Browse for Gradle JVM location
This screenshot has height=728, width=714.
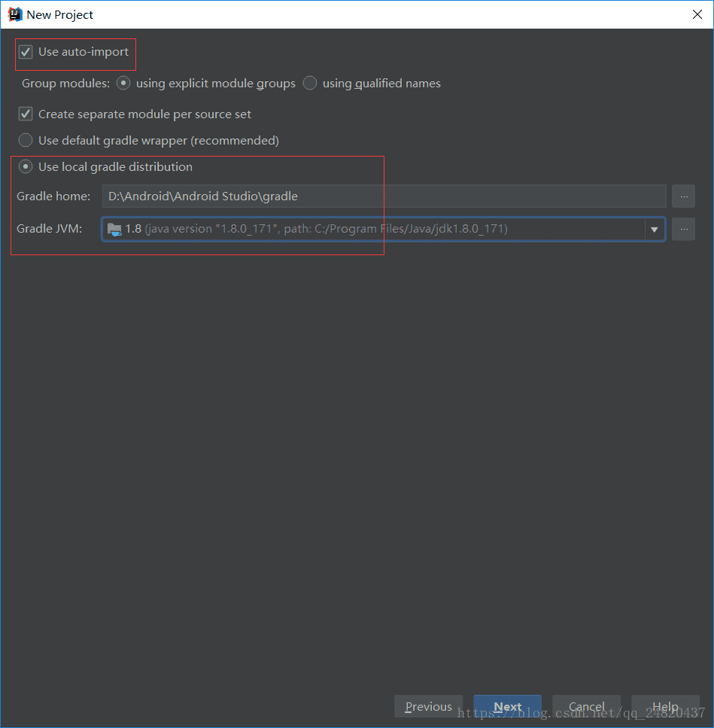[x=683, y=229]
